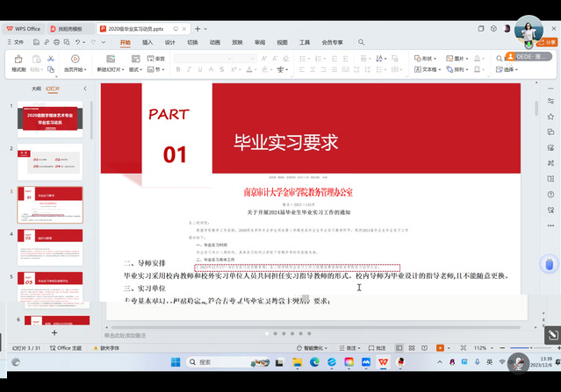Viewport: 561px width, 392px height.
Task: Open the 插入 ribbon tab
Action: tap(147, 42)
